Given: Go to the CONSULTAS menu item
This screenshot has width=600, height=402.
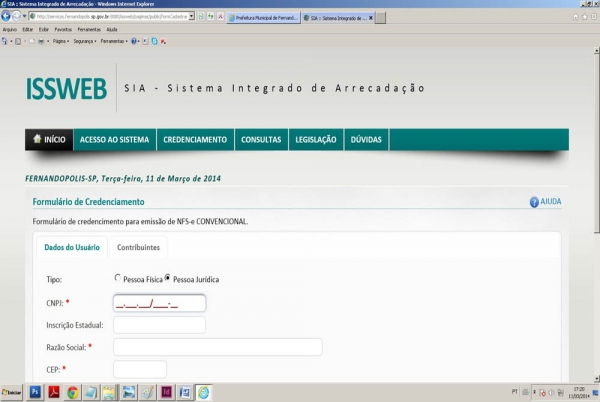Looking at the screenshot, I should pyautogui.click(x=261, y=140).
